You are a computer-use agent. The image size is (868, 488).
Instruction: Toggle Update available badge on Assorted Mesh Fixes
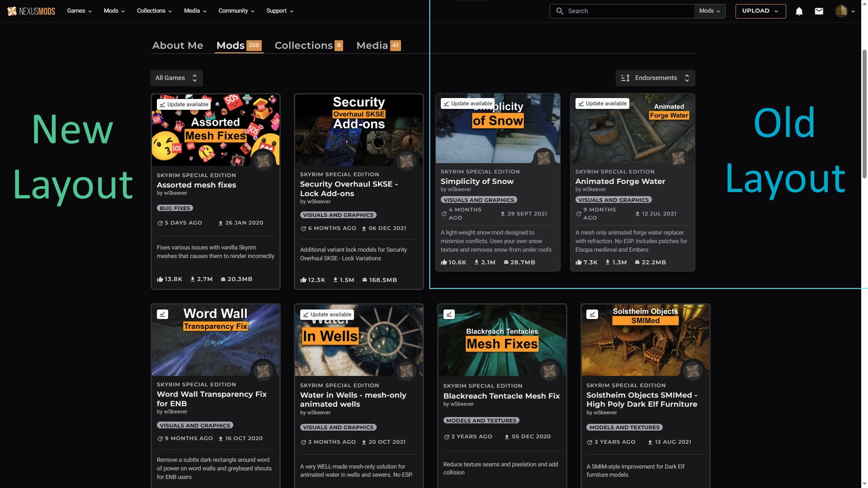184,104
